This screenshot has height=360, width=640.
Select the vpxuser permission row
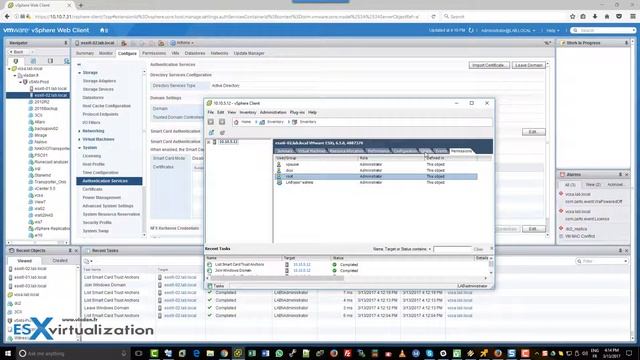point(376,164)
